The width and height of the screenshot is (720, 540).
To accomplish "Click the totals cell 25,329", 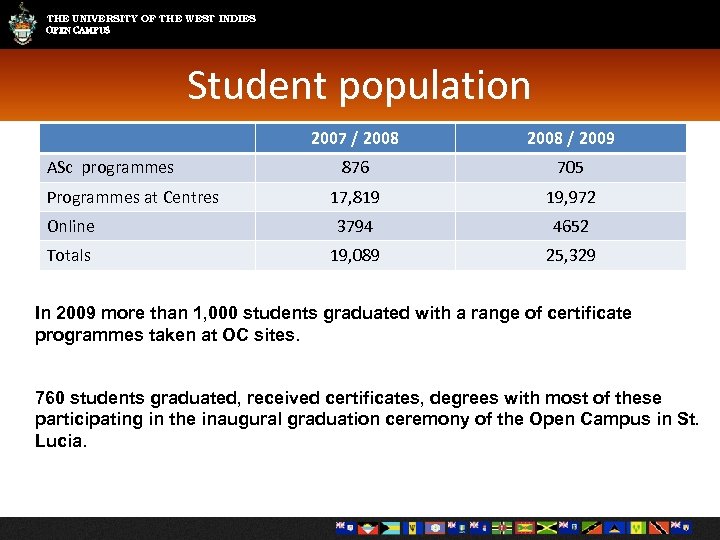I will (571, 255).
